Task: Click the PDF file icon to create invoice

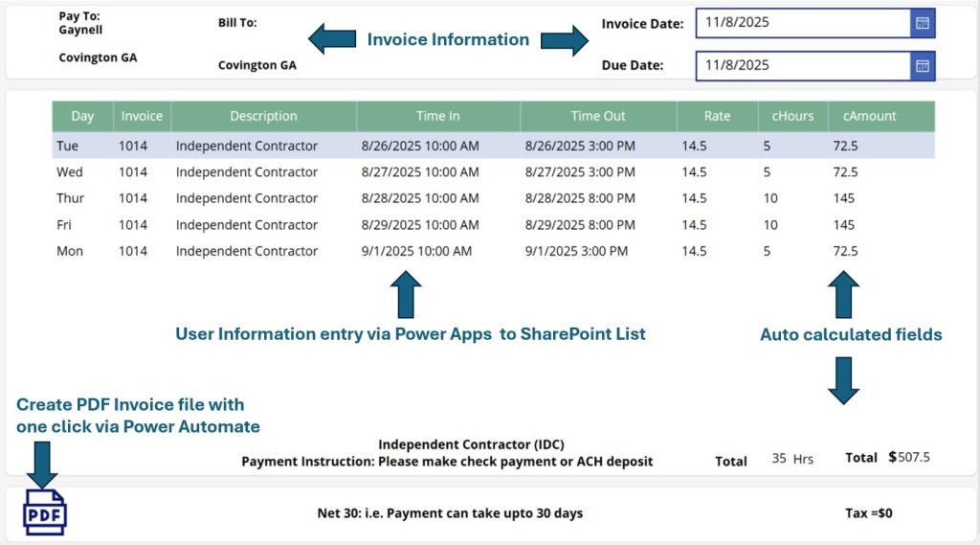Action: point(44,512)
